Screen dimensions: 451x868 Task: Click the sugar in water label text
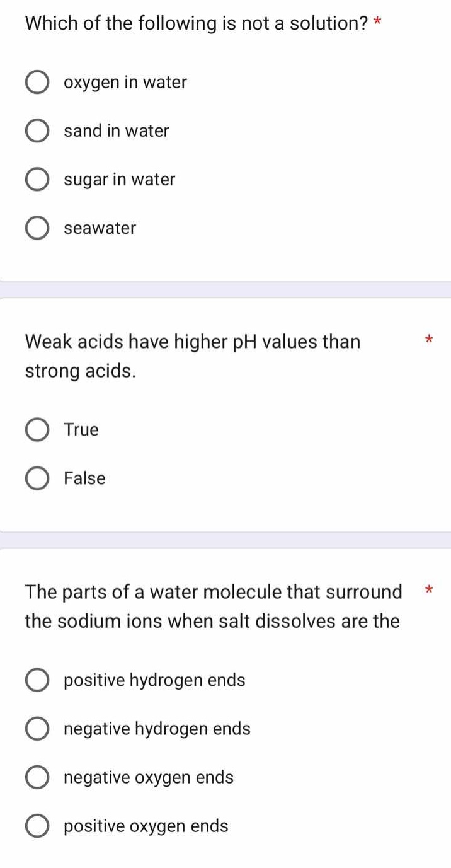(119, 179)
